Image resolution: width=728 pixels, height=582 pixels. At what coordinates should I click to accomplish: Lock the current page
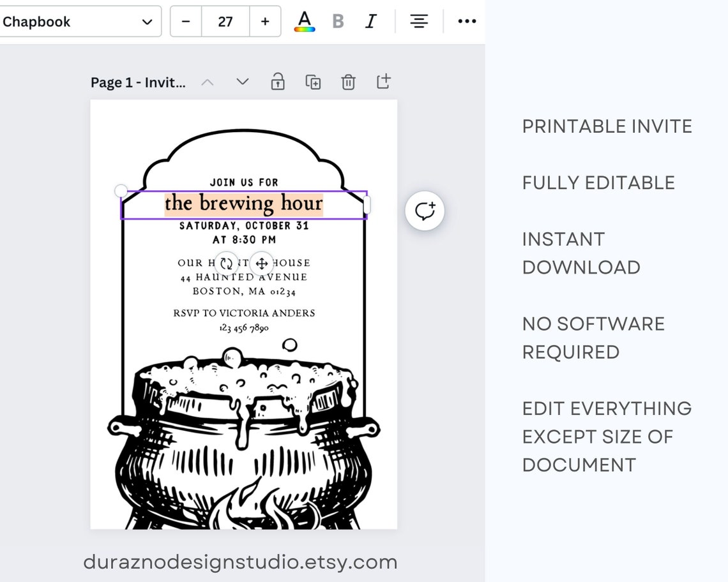pyautogui.click(x=278, y=82)
